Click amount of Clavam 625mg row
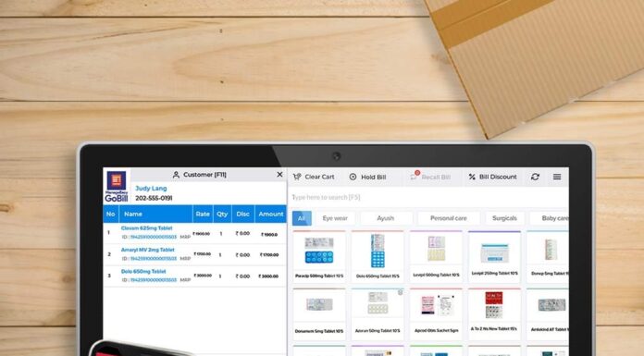Screen dimensions: 644x356 tap(269, 235)
